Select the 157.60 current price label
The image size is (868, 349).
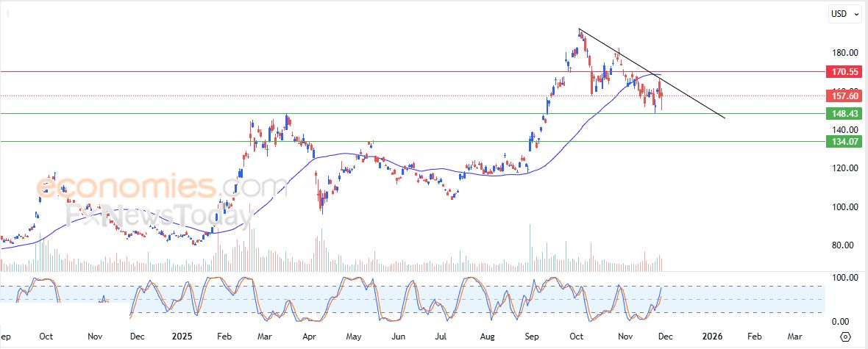[x=844, y=96]
